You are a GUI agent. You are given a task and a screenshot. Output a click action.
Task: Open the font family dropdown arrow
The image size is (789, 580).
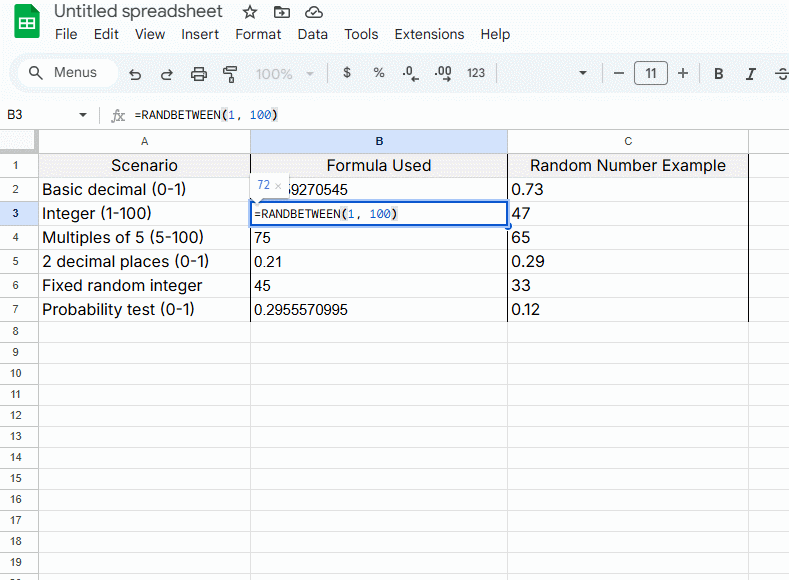pos(583,74)
